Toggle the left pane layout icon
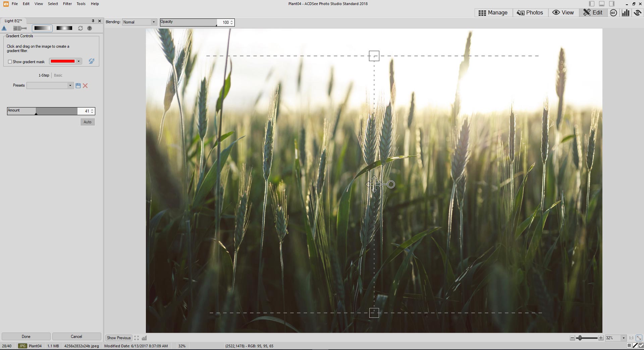644x350 pixels. pos(592,4)
